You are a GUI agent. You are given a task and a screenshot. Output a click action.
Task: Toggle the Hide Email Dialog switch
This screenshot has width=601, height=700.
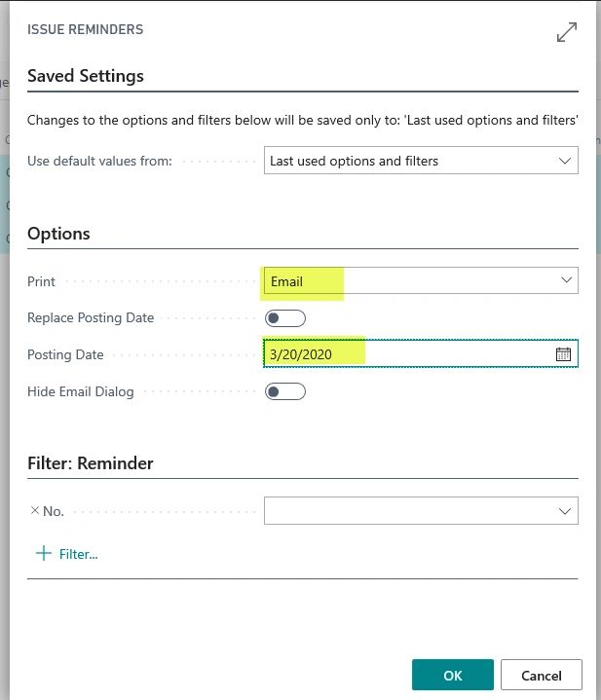click(285, 391)
